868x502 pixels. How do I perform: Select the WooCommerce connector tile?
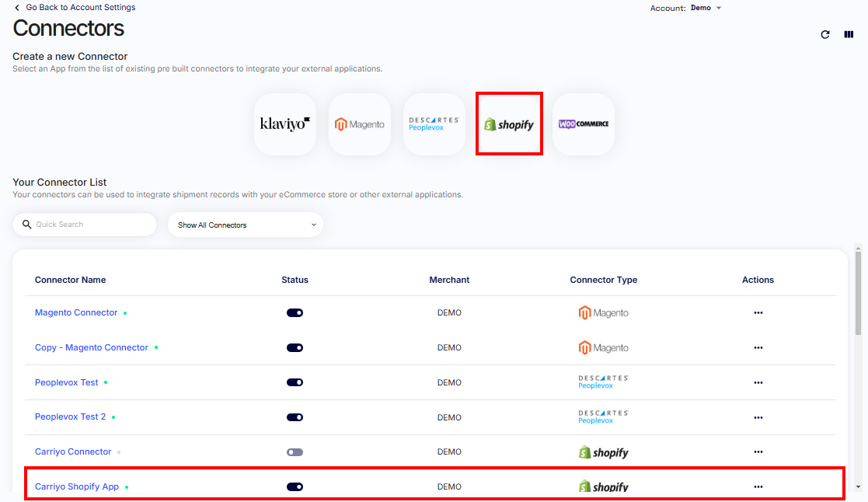pyautogui.click(x=584, y=124)
